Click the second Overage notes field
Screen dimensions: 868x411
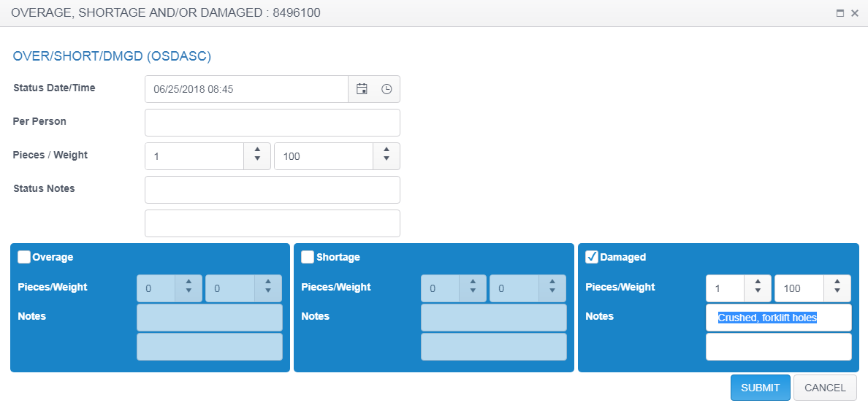point(210,347)
